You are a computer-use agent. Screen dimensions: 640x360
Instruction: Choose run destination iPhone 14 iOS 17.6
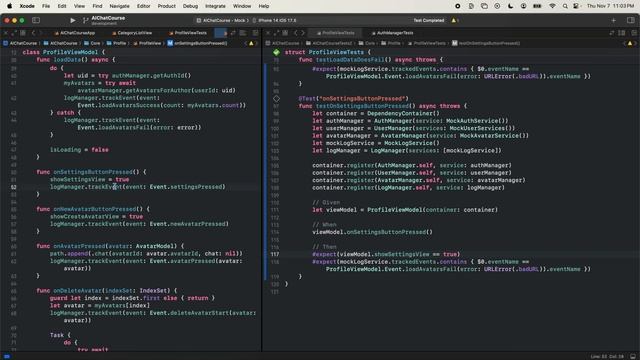tap(275, 20)
